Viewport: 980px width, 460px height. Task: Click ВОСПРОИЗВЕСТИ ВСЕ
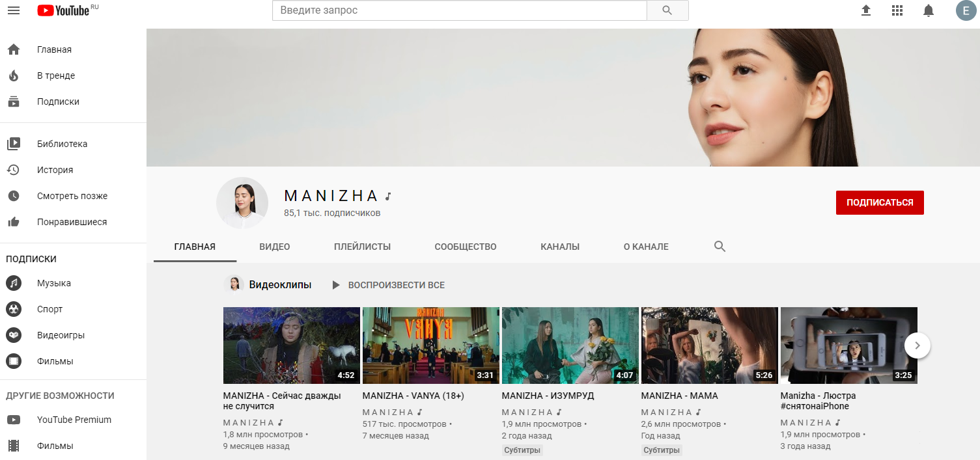tap(389, 285)
